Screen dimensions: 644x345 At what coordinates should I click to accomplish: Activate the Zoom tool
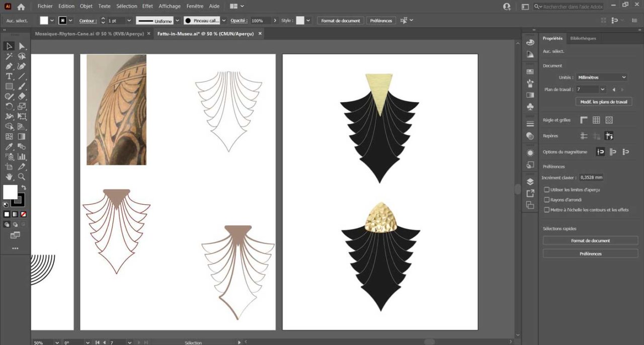[x=22, y=177]
